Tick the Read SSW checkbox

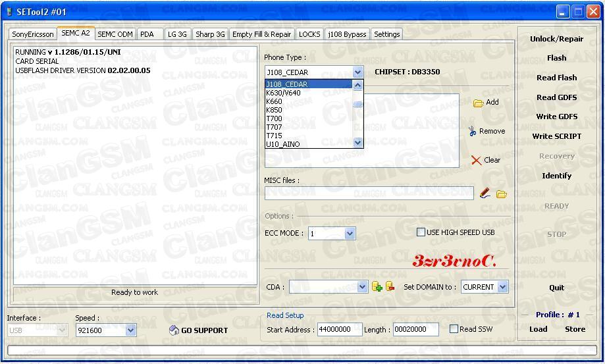coord(454,329)
